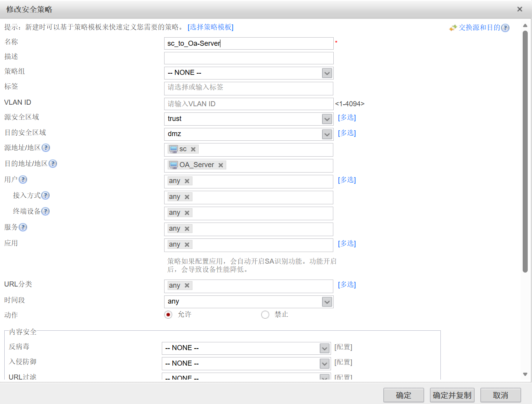Viewport: 532px width, 404px height.
Task: Select the 允许 action radio button
Action: (168, 315)
